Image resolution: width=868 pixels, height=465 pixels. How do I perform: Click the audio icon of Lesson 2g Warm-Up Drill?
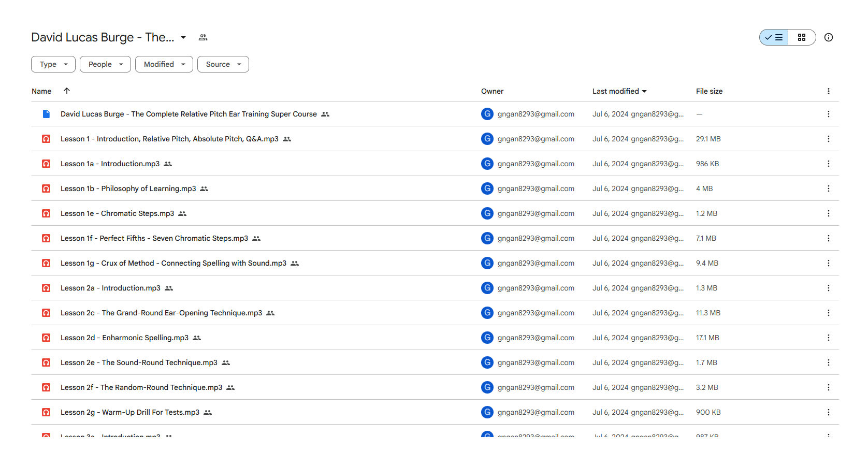click(46, 412)
